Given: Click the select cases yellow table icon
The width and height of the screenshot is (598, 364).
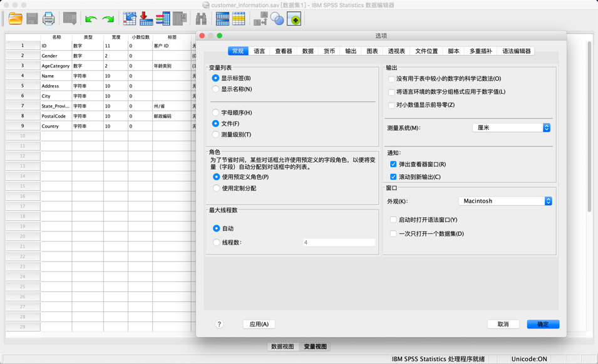Looking at the screenshot, I should [x=239, y=19].
